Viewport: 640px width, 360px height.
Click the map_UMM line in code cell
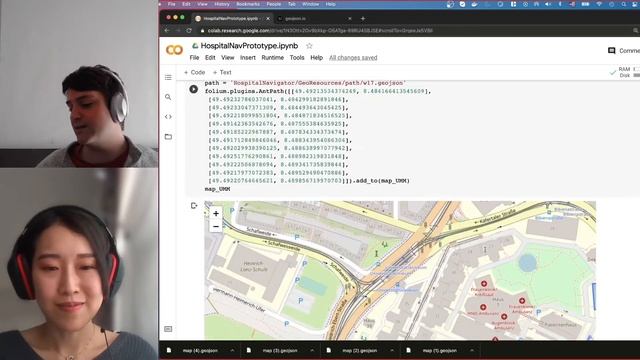click(x=218, y=189)
